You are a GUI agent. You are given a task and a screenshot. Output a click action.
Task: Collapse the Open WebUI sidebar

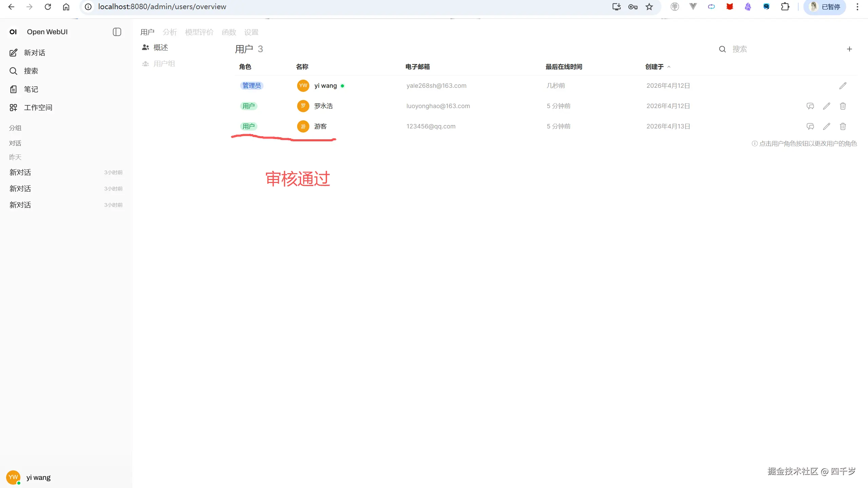coord(117,32)
